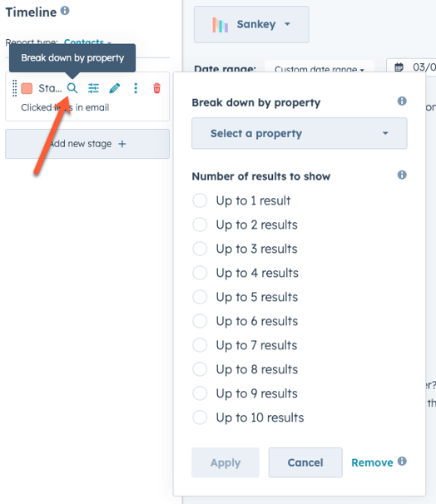Click the magnifier break down by property icon
This screenshot has height=504, width=436.
click(72, 88)
